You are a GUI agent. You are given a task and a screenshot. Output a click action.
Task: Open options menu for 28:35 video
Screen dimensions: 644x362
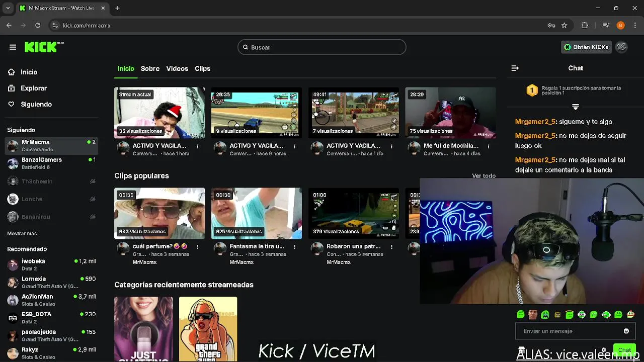point(294,146)
